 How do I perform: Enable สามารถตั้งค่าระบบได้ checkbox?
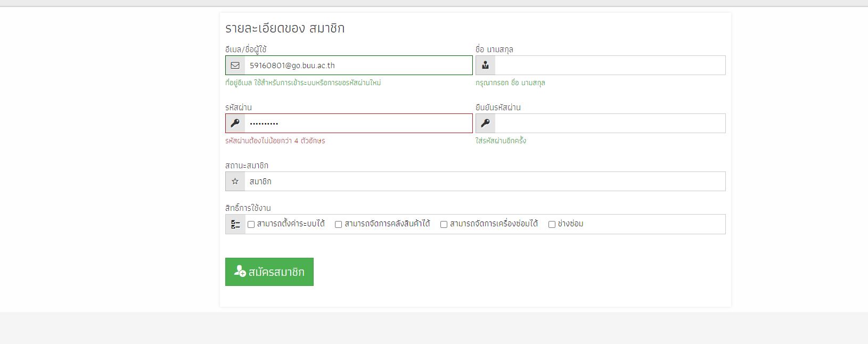[x=251, y=225]
